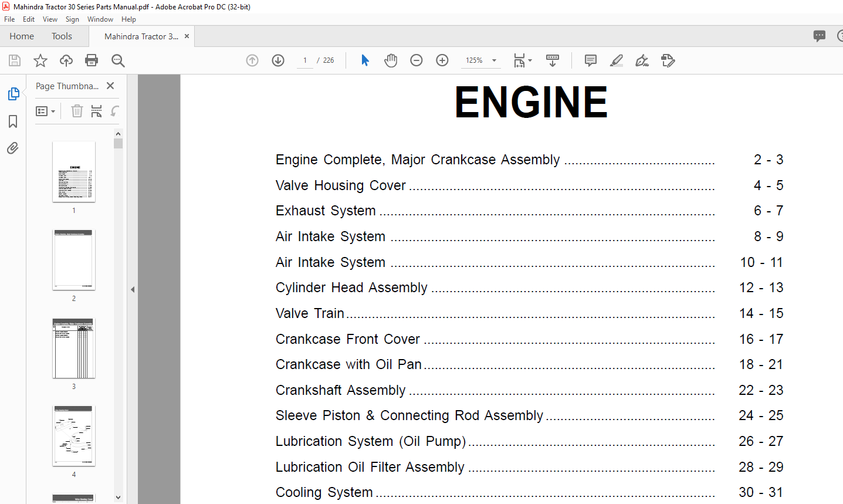Click the 'Valve Train' entry
The height and width of the screenshot is (504, 843).
[x=310, y=313]
